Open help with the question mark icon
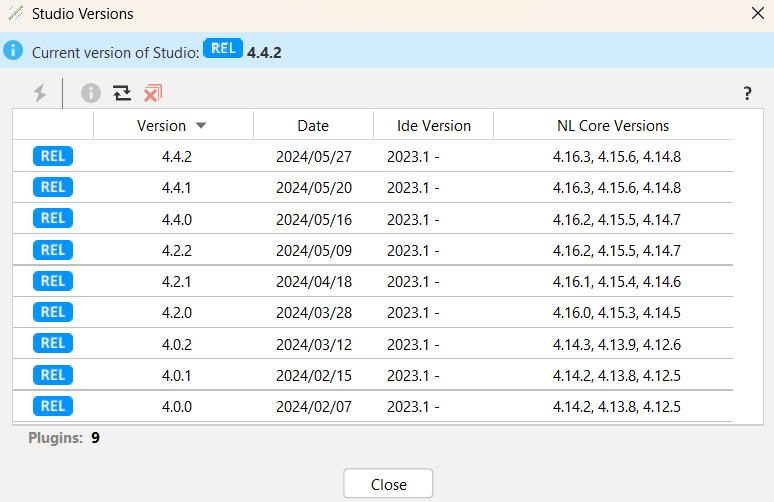 coord(747,94)
